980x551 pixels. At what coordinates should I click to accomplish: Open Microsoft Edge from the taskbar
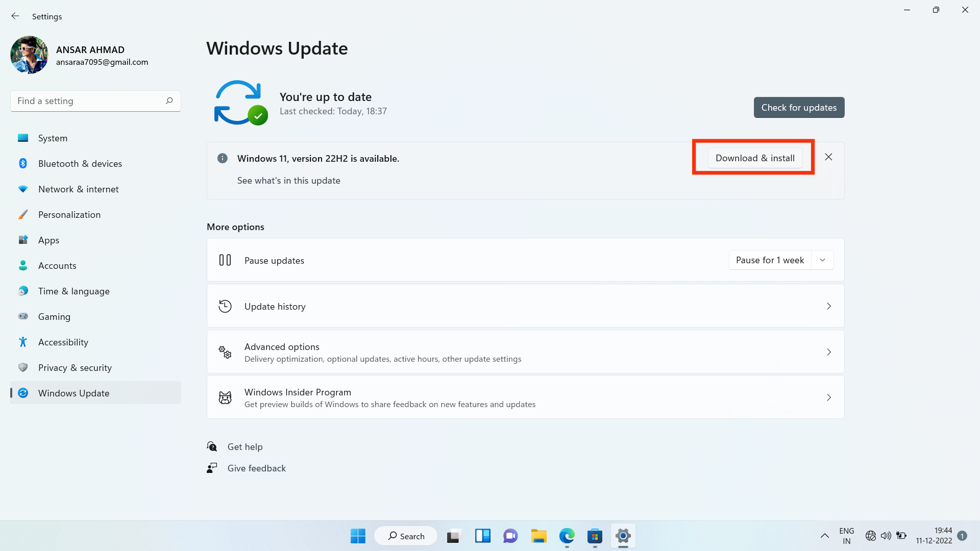pos(567,536)
